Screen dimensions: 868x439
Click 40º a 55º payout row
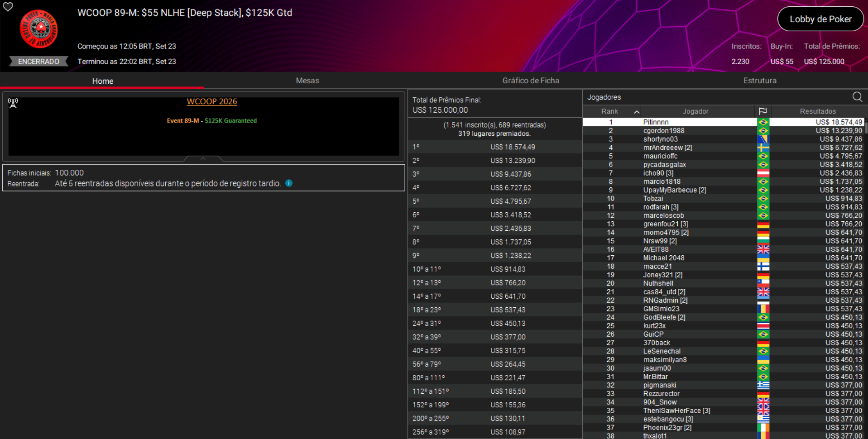point(495,351)
